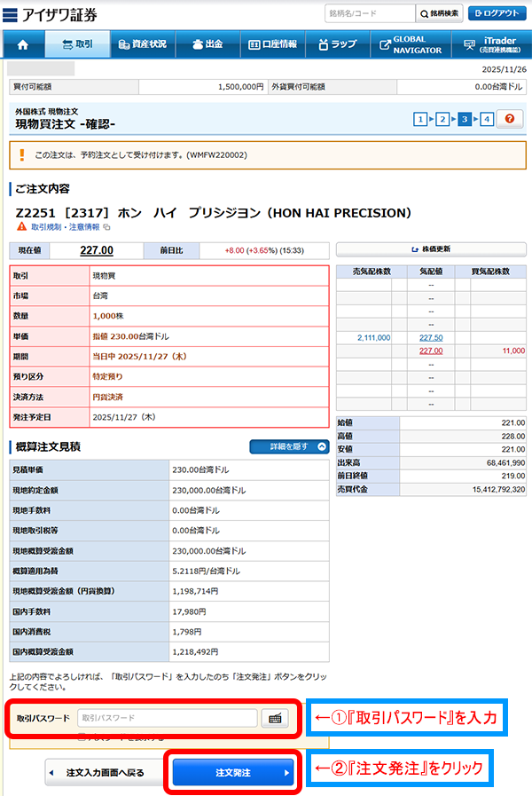Go to the home icon tab

23,44
